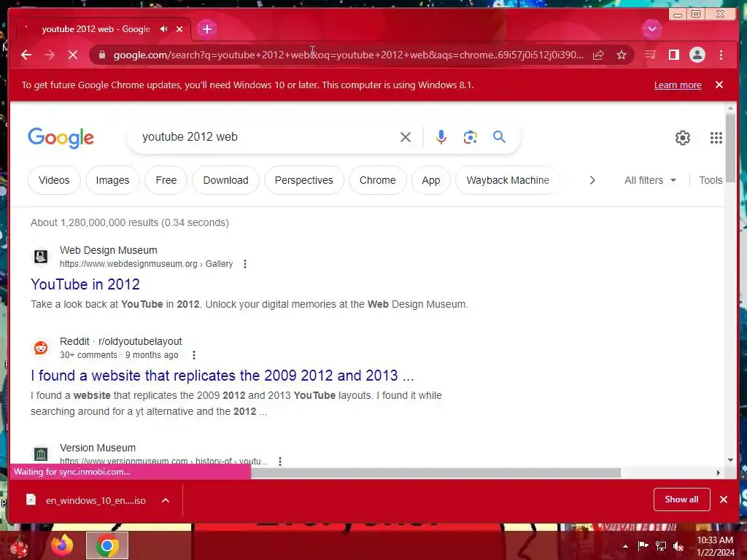Screen dimensions: 747x560
Task: Share this page icon in address bar
Action: coord(598,55)
